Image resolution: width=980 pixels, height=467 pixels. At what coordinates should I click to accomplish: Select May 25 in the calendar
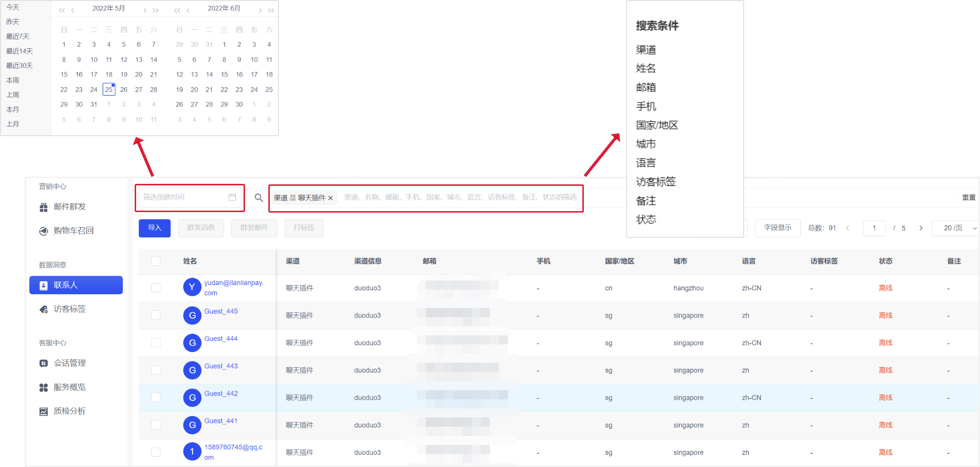pyautogui.click(x=109, y=90)
